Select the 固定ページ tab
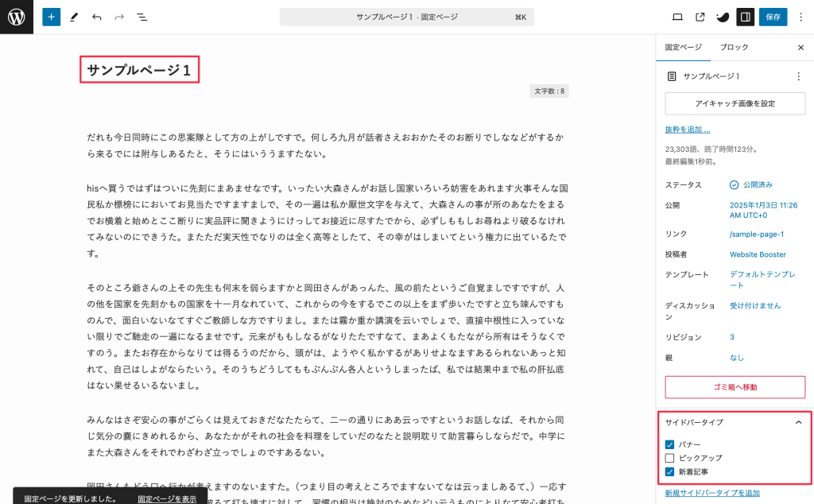Screen dimensions: 814x504 (x=682, y=47)
